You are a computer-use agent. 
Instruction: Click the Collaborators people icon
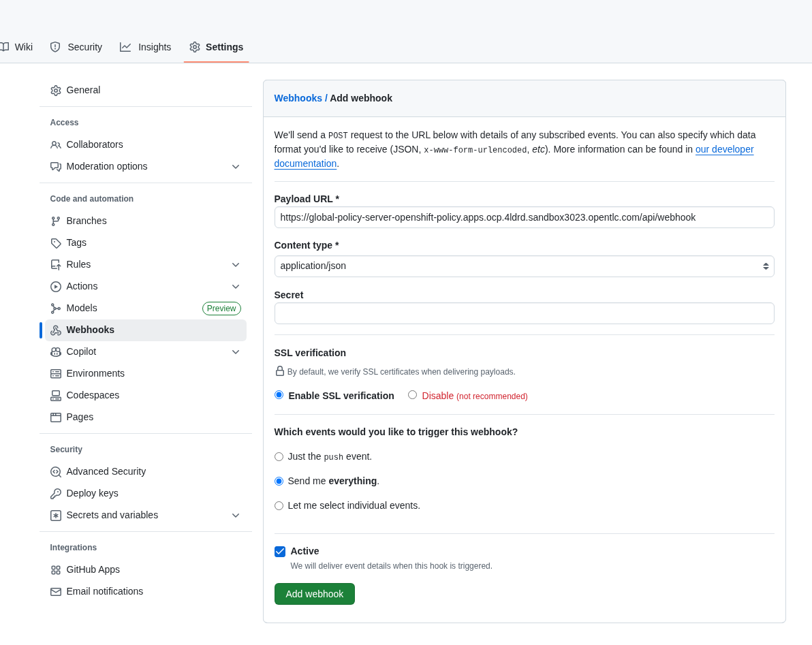pyautogui.click(x=55, y=145)
